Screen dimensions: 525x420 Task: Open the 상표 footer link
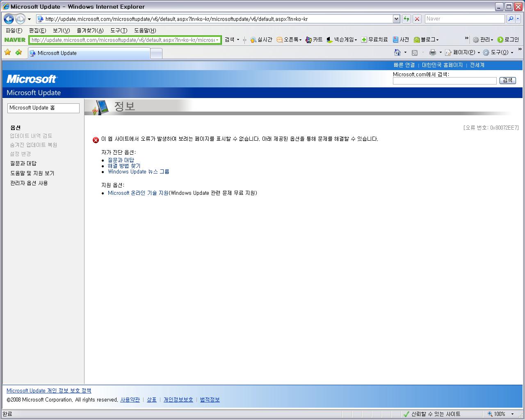click(152, 399)
